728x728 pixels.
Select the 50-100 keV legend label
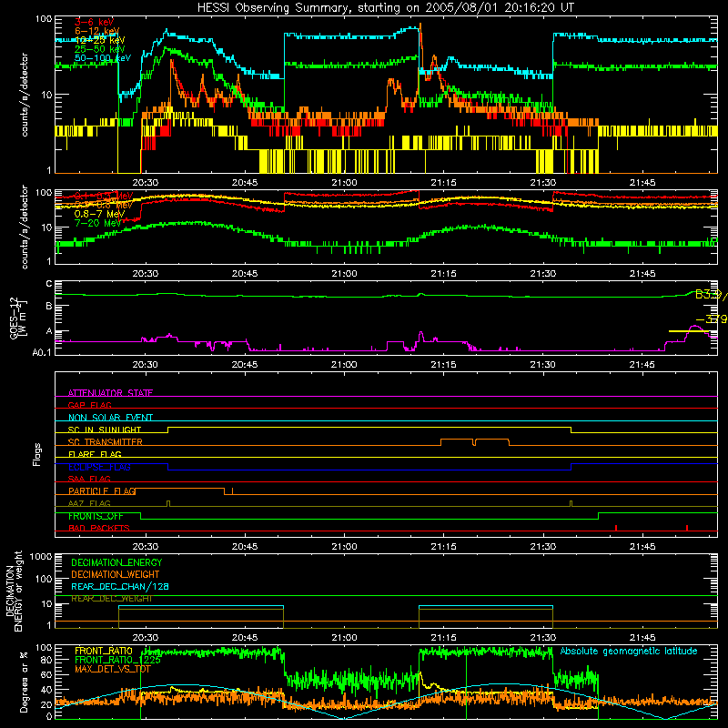(x=102, y=58)
